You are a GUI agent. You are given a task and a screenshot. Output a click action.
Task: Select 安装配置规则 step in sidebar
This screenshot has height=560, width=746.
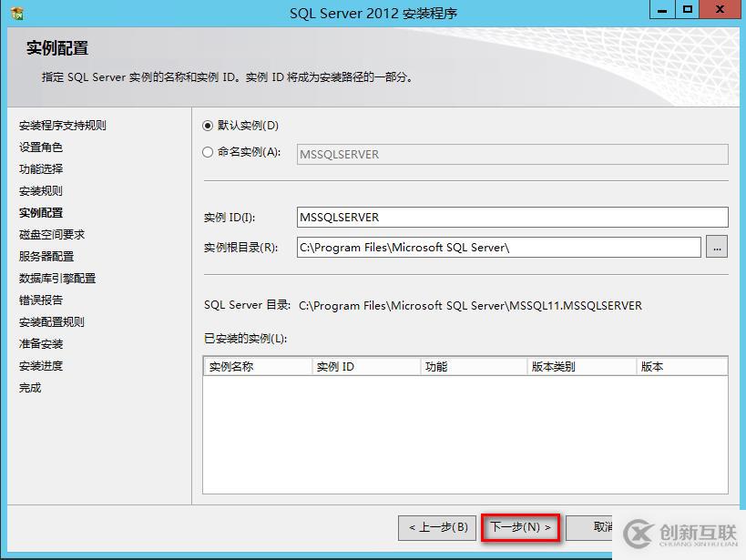tap(52, 322)
